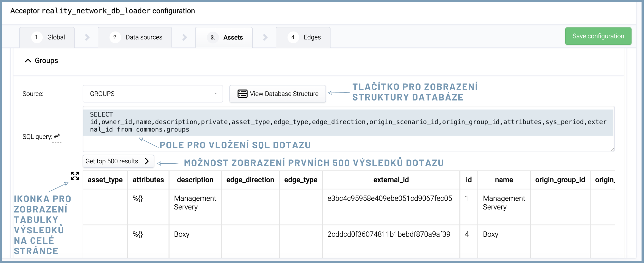Click the chevron arrow after Data sources
Viewport: 644px width, 263px height.
click(x=185, y=37)
